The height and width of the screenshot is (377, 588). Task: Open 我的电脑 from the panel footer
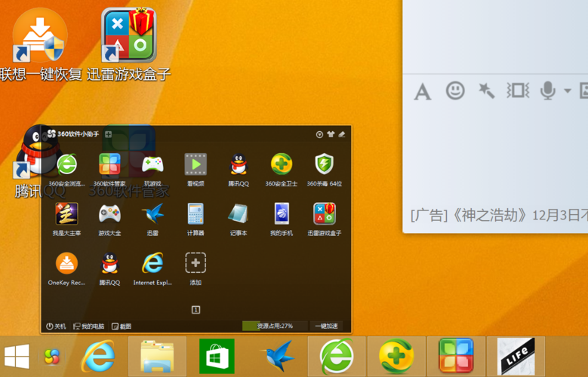pyautogui.click(x=88, y=326)
